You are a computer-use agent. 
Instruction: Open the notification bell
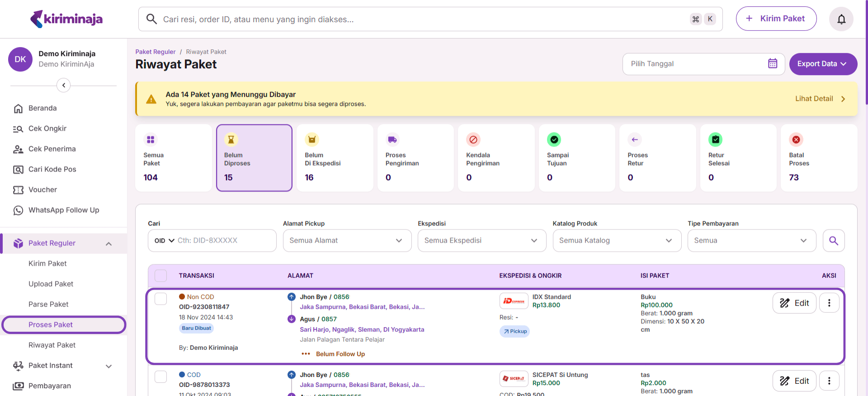point(841,19)
